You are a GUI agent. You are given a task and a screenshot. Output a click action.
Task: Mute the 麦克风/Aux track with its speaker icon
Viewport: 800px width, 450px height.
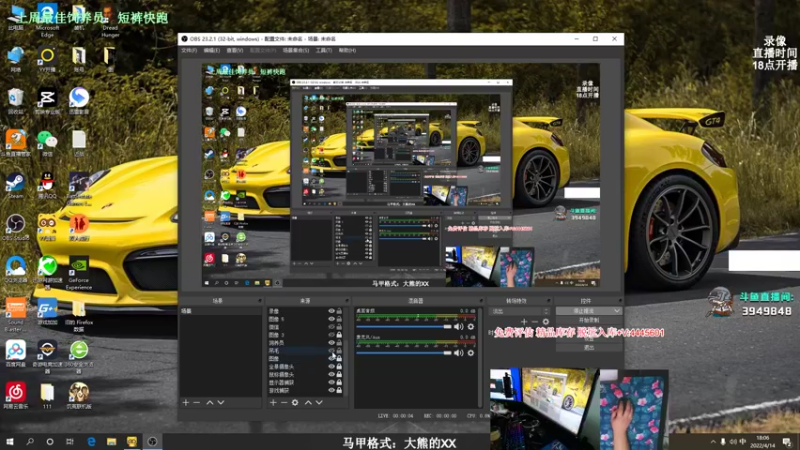[459, 353]
